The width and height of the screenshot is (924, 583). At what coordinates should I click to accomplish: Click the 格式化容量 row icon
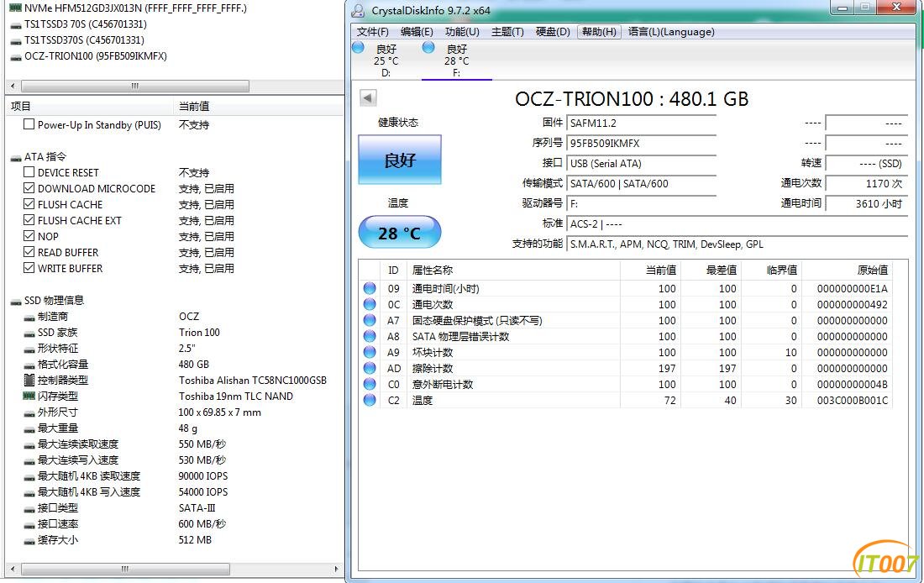coord(29,365)
